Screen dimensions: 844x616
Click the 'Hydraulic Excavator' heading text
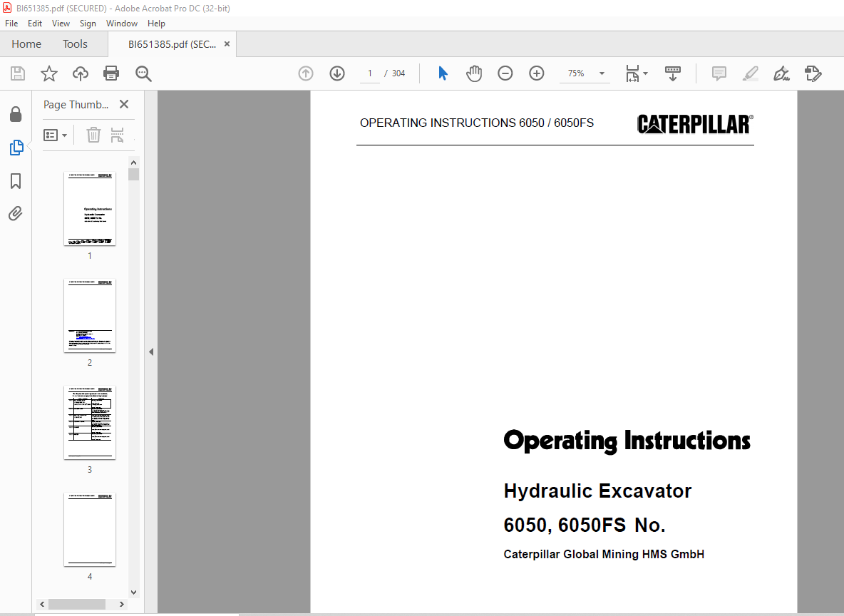(597, 491)
